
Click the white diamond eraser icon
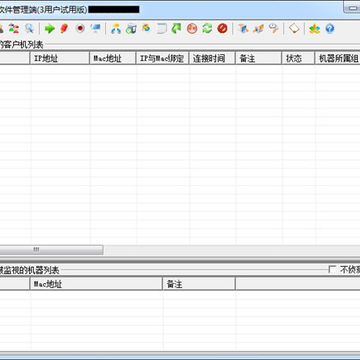tap(294, 29)
